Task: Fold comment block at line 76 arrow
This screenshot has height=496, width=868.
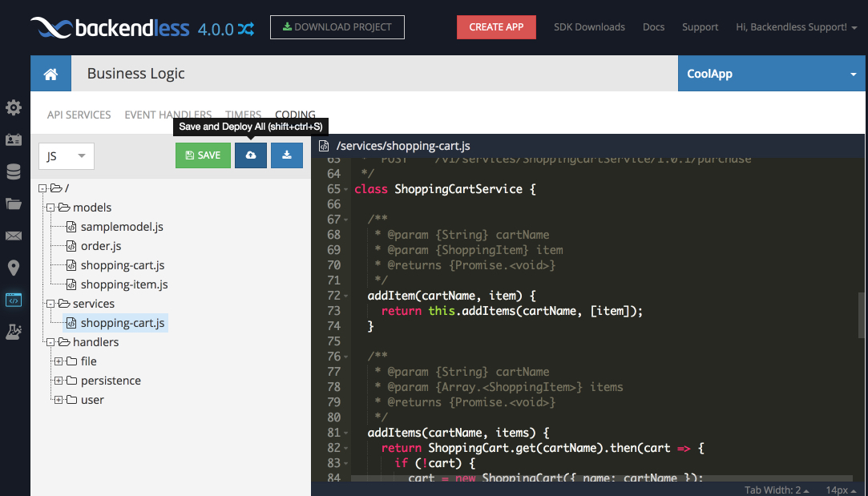Action: pos(346,357)
